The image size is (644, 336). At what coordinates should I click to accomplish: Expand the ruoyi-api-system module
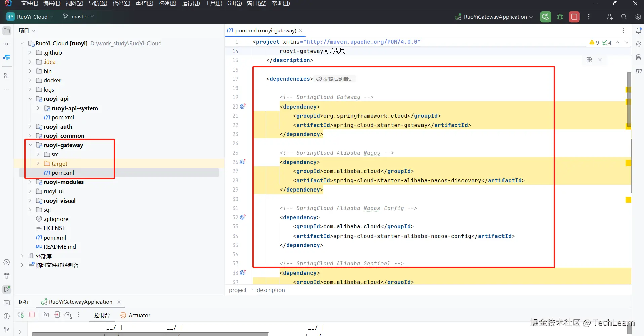click(x=38, y=108)
